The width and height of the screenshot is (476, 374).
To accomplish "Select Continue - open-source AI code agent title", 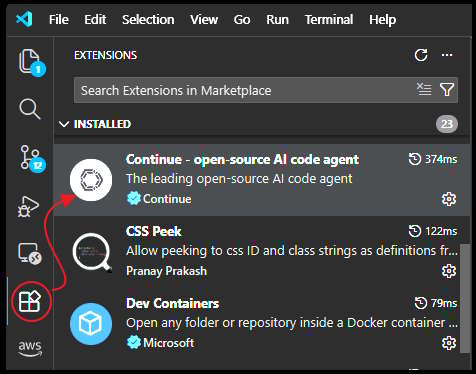I will [x=242, y=159].
